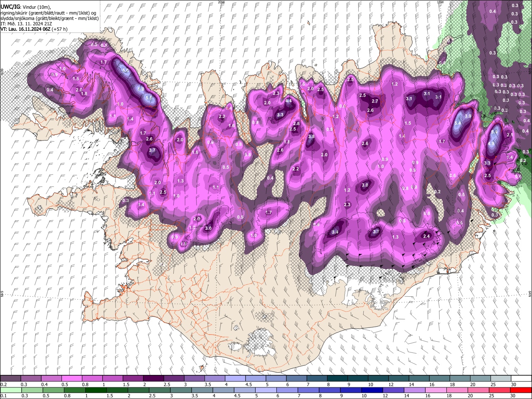Click the '15W' longitude label
The height and width of the screenshot is (399, 532).
(x=440, y=2)
